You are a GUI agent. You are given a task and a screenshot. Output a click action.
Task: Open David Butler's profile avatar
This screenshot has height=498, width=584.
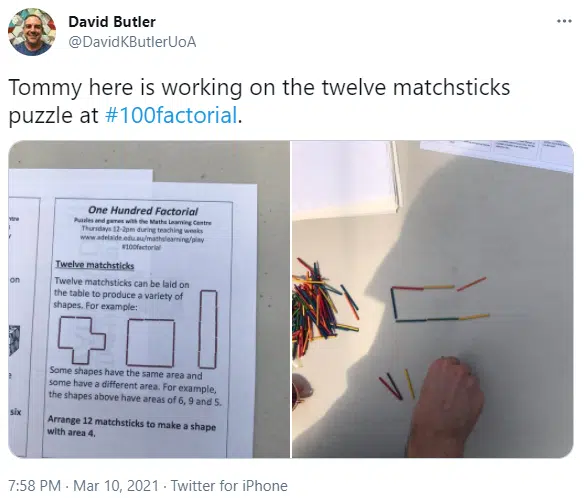32,32
